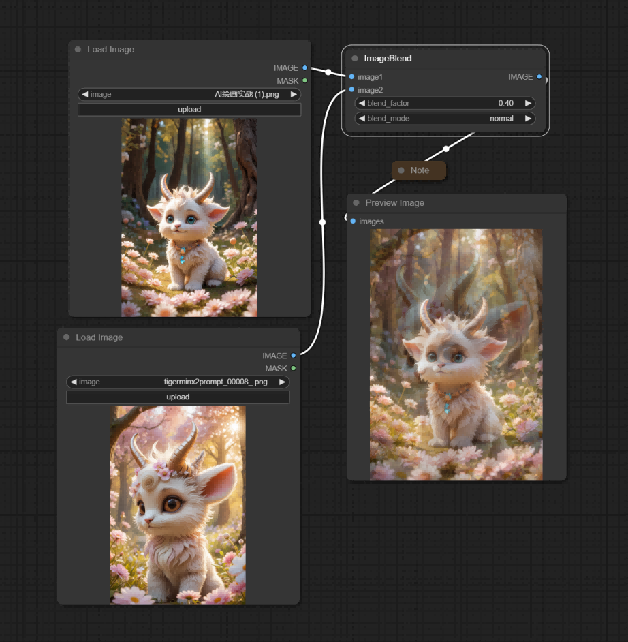628x642 pixels.
Task: Select previous image in top Load Image
Action: (x=85, y=94)
